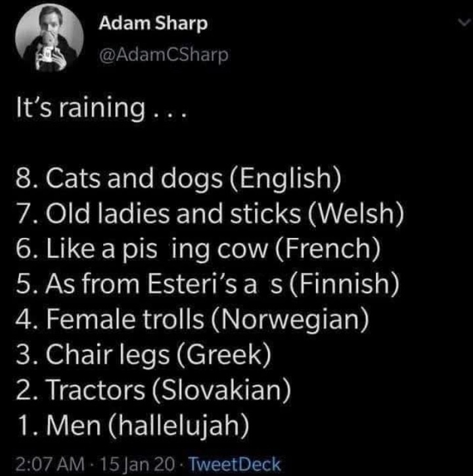Open the Adam Sharp display name
Screen dimensions: 473x476
coord(154,24)
